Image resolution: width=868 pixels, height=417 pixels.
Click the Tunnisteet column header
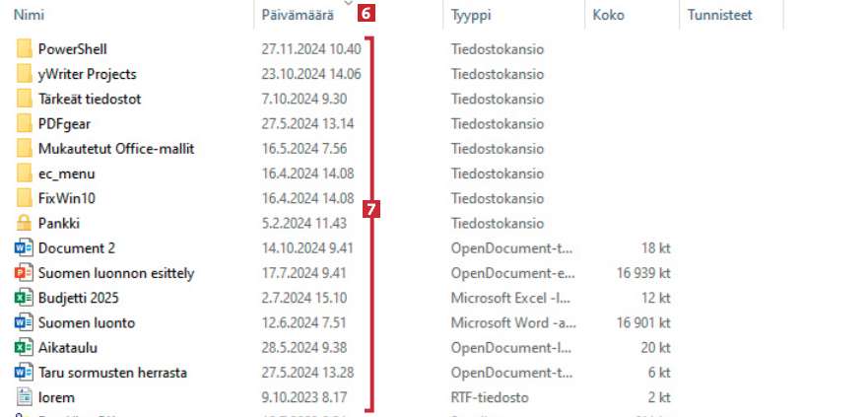tap(719, 16)
